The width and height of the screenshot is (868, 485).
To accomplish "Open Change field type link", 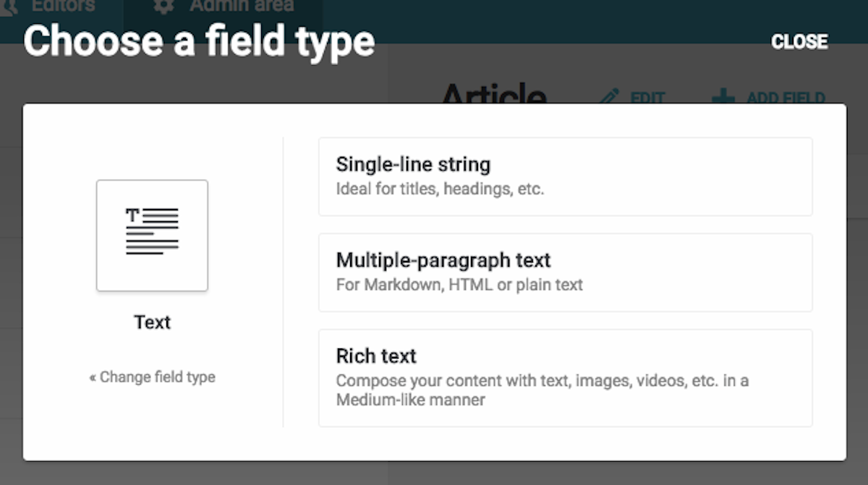I will pyautogui.click(x=152, y=377).
